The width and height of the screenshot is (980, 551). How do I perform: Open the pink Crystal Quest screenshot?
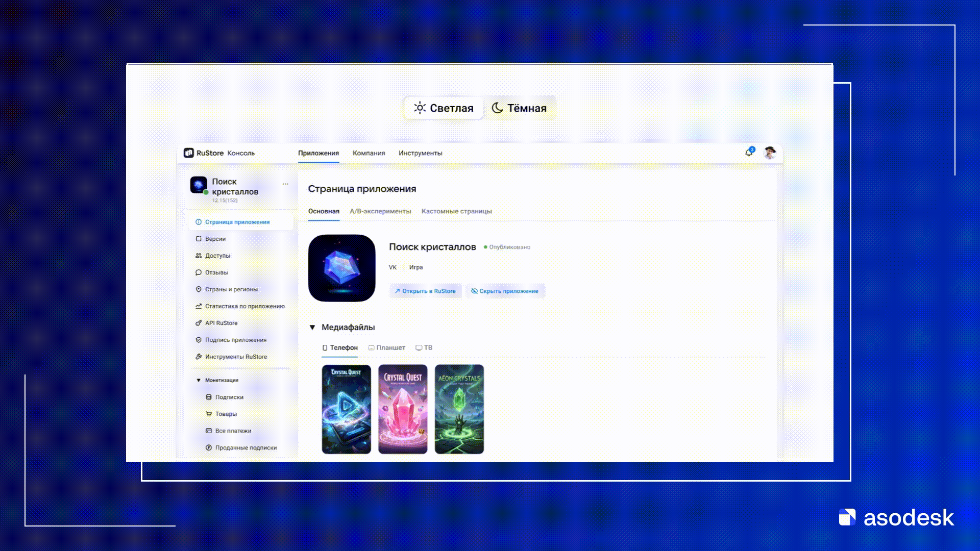(403, 409)
